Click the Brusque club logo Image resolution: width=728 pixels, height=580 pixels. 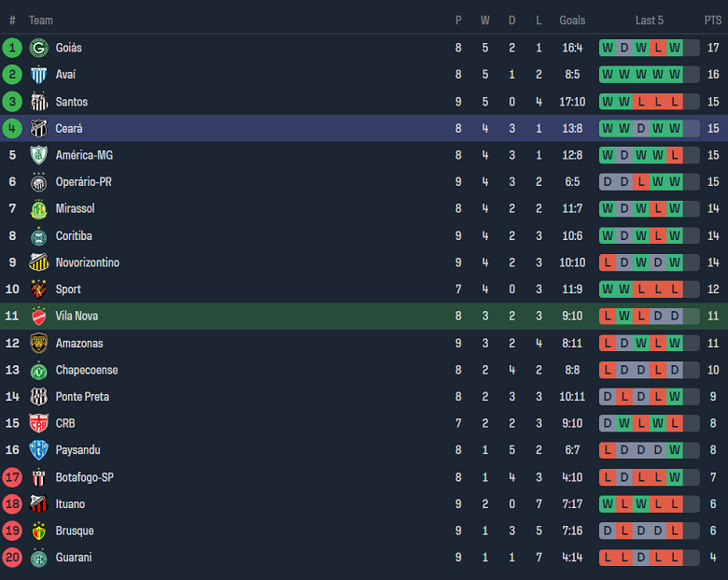[x=38, y=531]
